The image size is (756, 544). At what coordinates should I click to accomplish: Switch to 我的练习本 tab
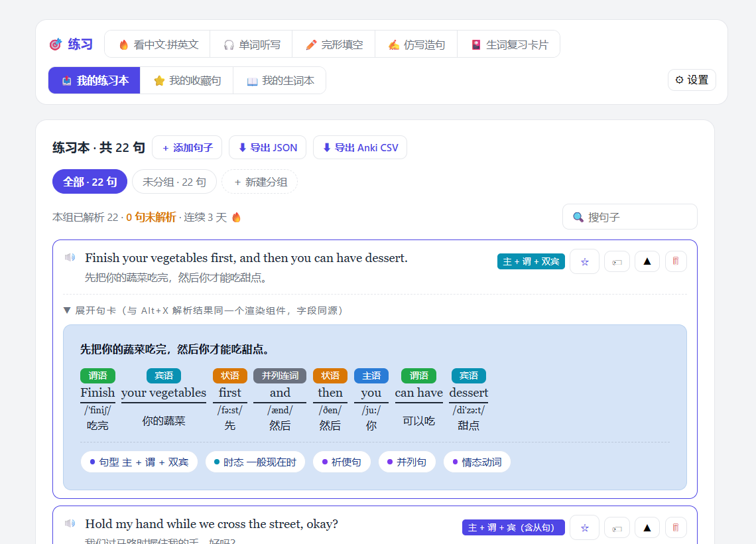[94, 80]
